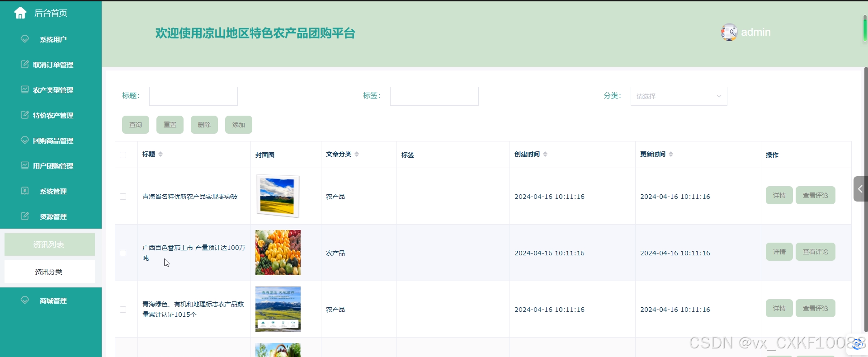Click the collapse arrow tab on right edge
The image size is (868, 357).
[x=860, y=189]
